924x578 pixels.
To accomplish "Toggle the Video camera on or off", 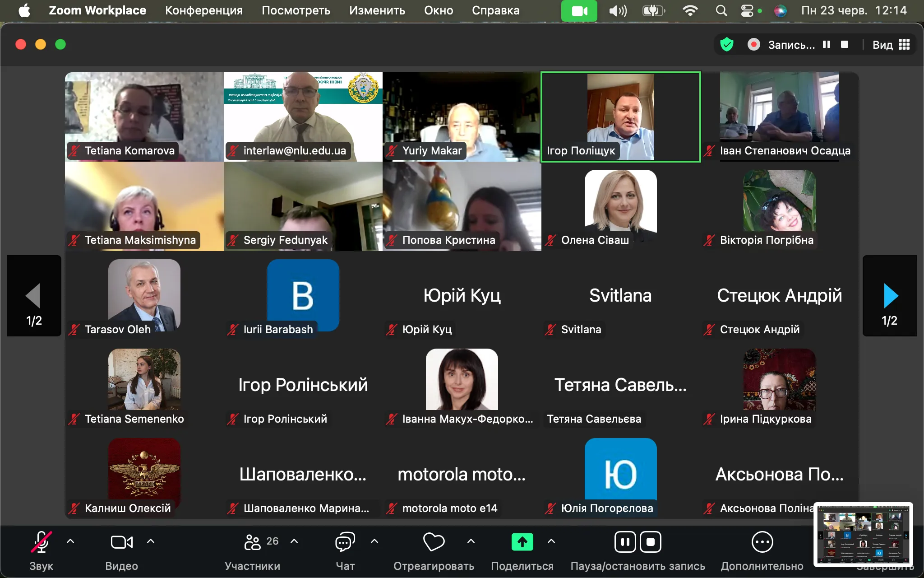I will pos(121,542).
